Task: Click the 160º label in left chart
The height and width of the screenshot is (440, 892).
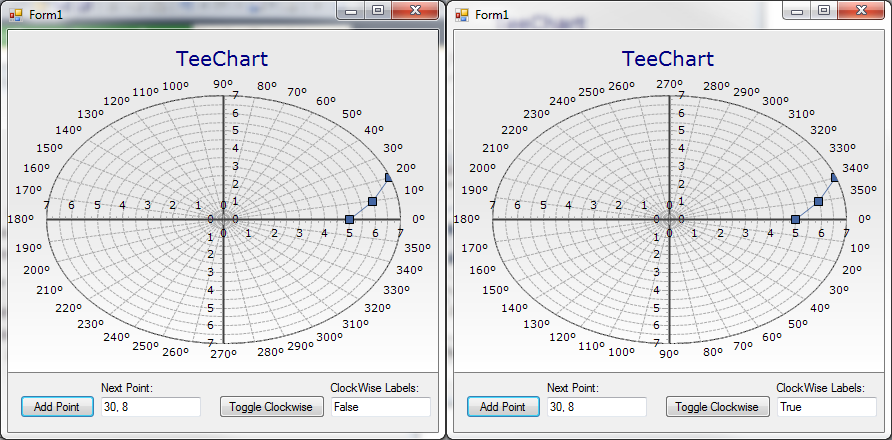Action: coord(37,168)
